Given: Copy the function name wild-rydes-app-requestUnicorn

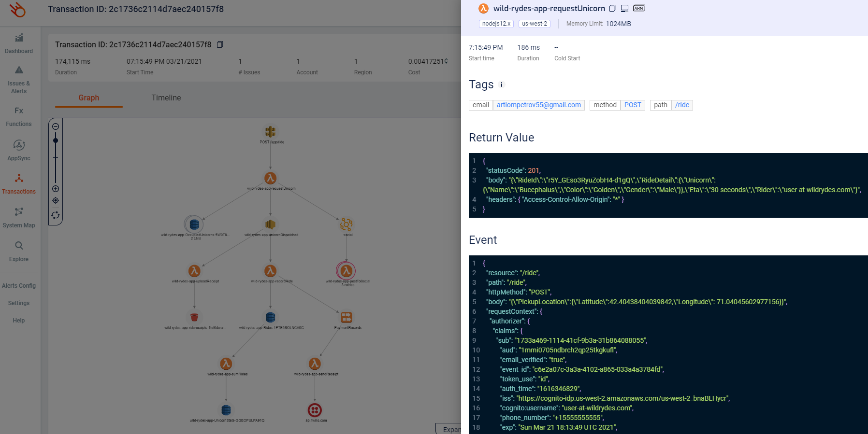Looking at the screenshot, I should click(x=612, y=8).
